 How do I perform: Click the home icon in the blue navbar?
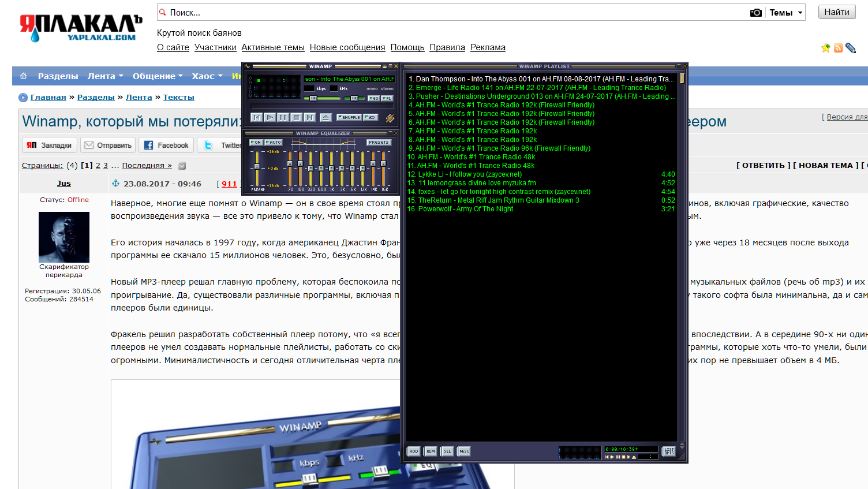pyautogui.click(x=24, y=76)
